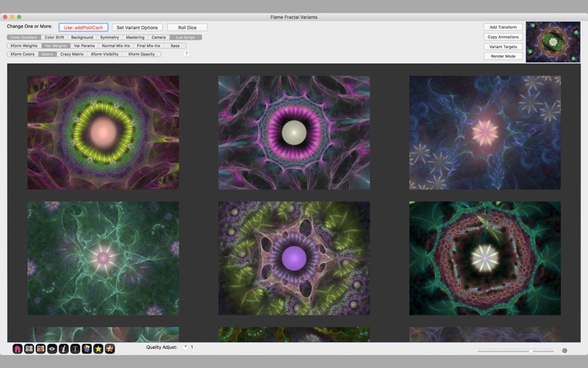Choose the magenta ring with white sphere variant
The width and height of the screenshot is (588, 368).
click(294, 132)
